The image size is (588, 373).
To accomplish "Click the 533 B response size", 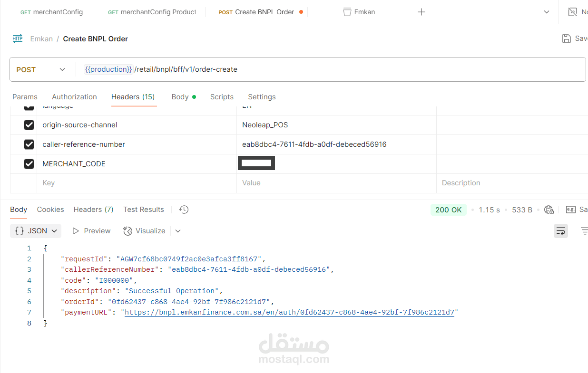I will pyautogui.click(x=522, y=210).
